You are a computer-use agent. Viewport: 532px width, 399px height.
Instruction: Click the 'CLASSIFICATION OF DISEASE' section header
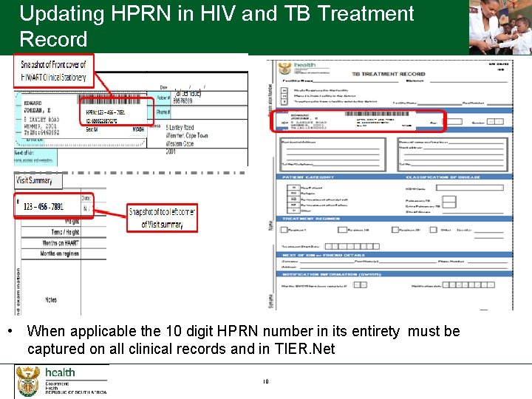pyautogui.click(x=443, y=177)
